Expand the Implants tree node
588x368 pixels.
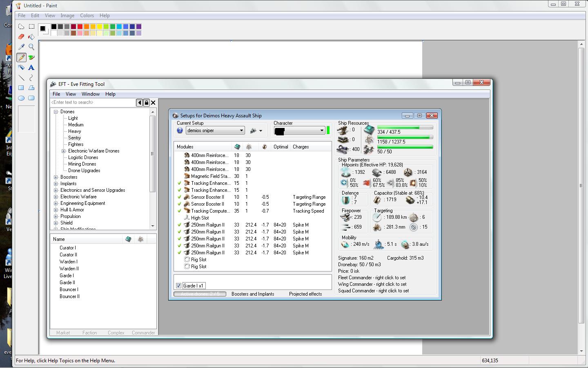pyautogui.click(x=56, y=184)
